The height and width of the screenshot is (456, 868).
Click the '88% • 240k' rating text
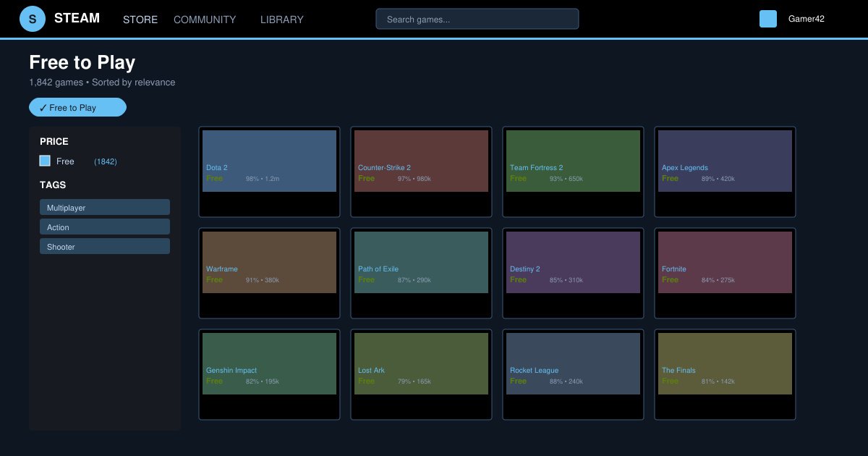pyautogui.click(x=566, y=381)
